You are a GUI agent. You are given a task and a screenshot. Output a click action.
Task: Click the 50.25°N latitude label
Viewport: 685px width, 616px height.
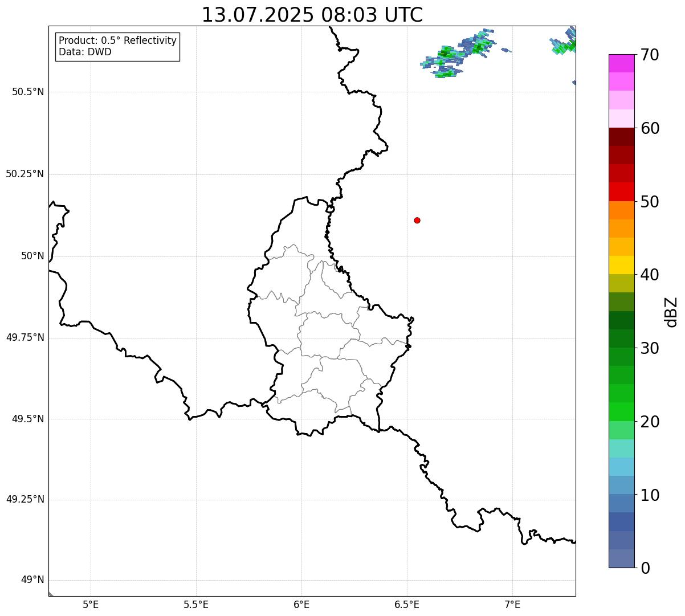point(25,174)
